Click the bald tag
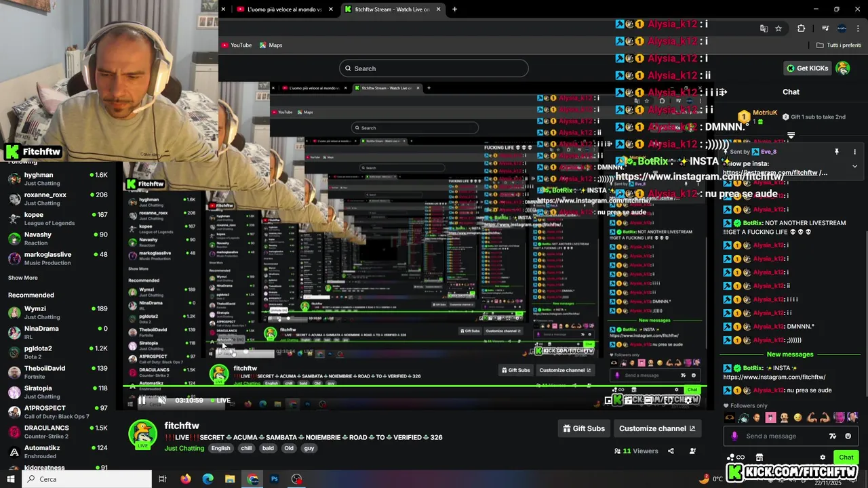Screen dimensions: 868x488 pyautogui.click(x=268, y=448)
